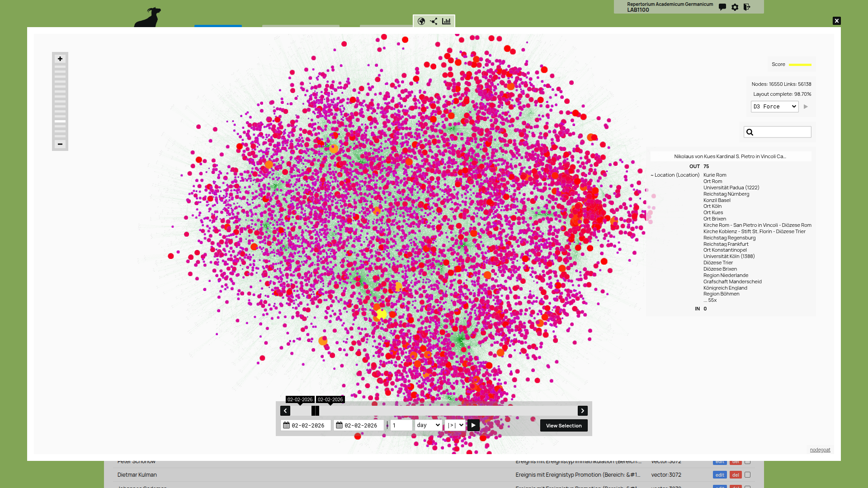The image size is (868, 488).
Task: Click the logout door icon
Action: click(x=747, y=7)
